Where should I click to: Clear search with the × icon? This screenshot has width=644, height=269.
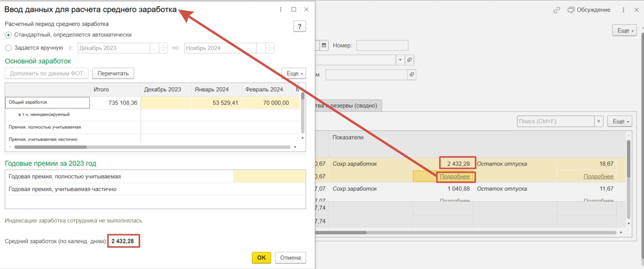(598, 121)
